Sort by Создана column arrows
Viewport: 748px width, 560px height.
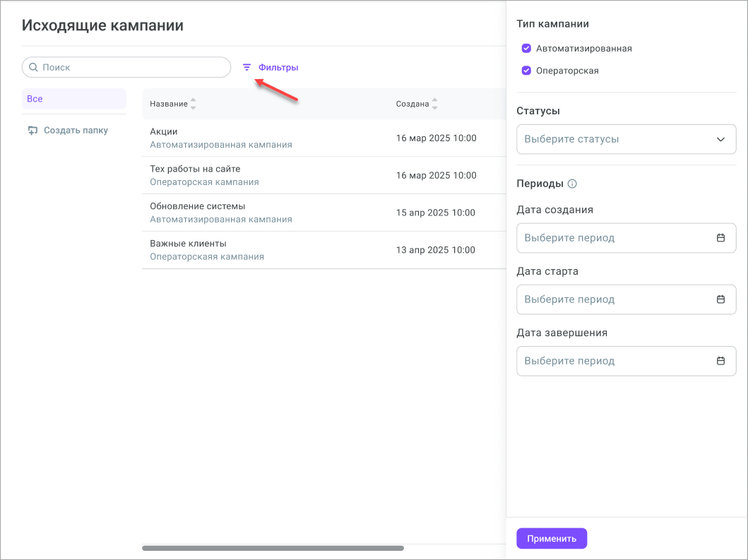tap(435, 104)
